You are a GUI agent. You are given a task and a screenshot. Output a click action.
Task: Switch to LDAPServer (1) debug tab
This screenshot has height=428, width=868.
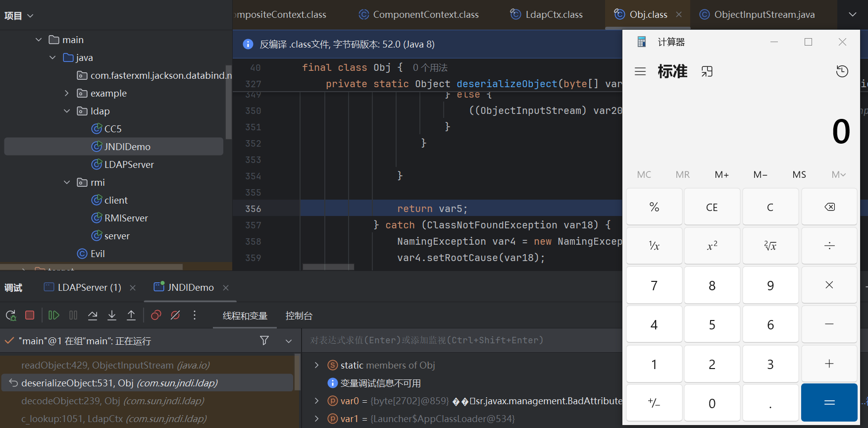coord(82,287)
